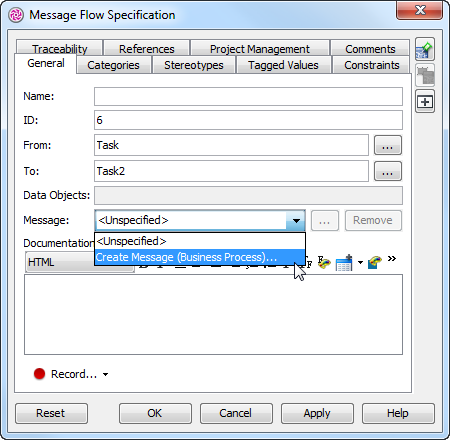Click the Data Objects field
The width and height of the screenshot is (450, 440).
[248, 195]
